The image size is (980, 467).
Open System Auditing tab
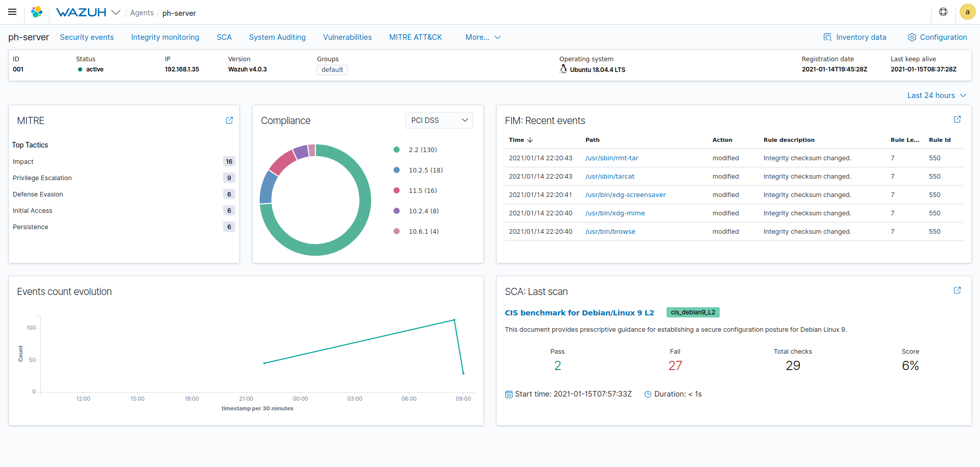(277, 37)
